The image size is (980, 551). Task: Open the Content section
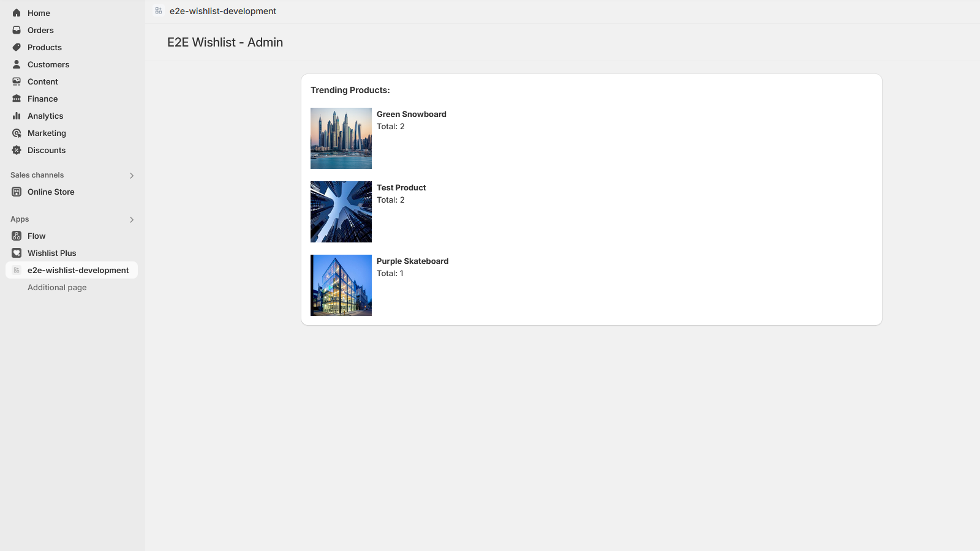point(72,81)
